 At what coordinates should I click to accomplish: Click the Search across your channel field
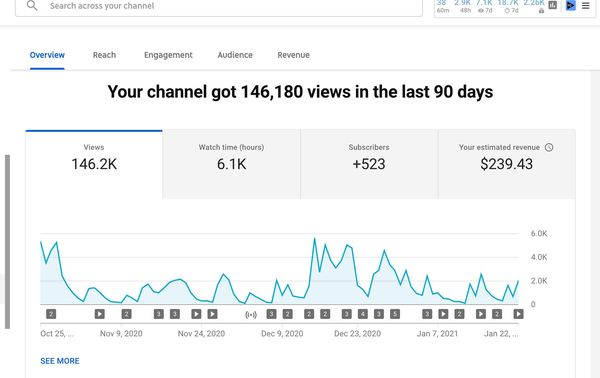(x=219, y=6)
